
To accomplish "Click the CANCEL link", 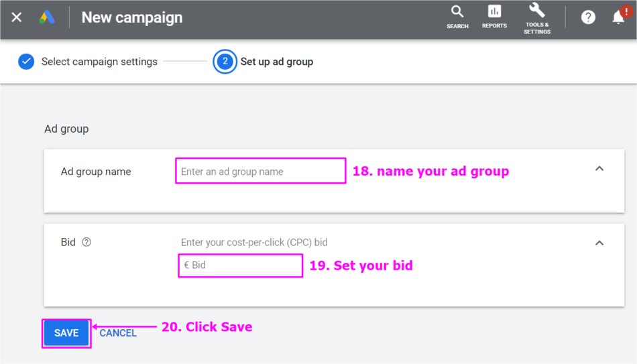I will tap(118, 333).
